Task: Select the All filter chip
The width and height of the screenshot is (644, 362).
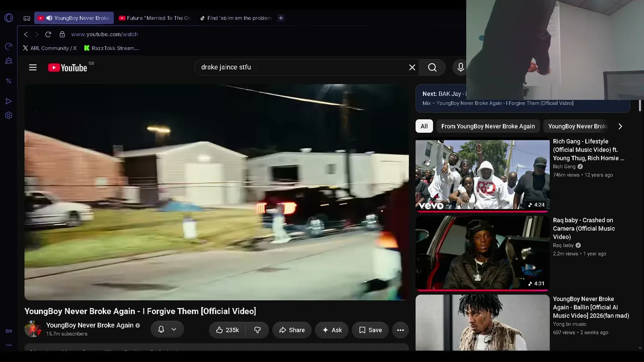Action: point(424,126)
